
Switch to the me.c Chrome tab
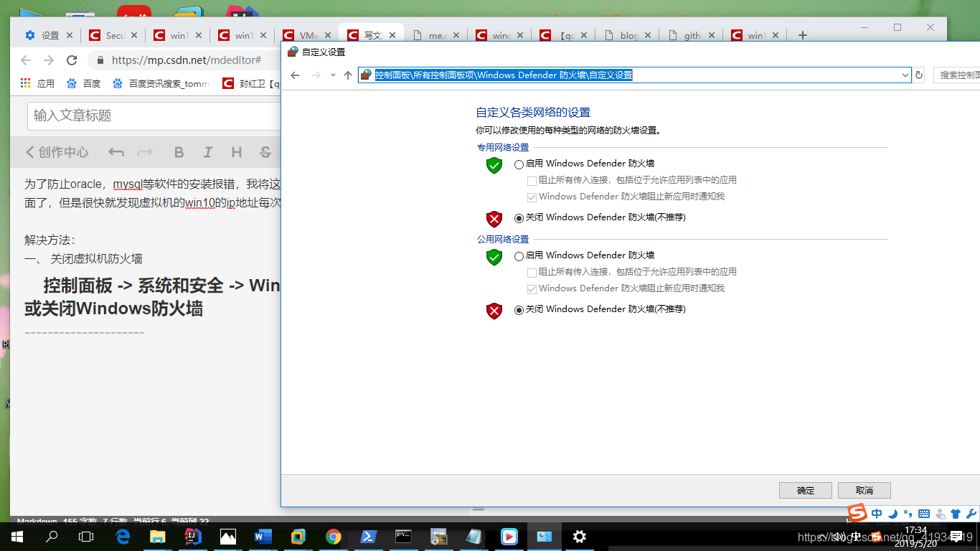tap(435, 35)
